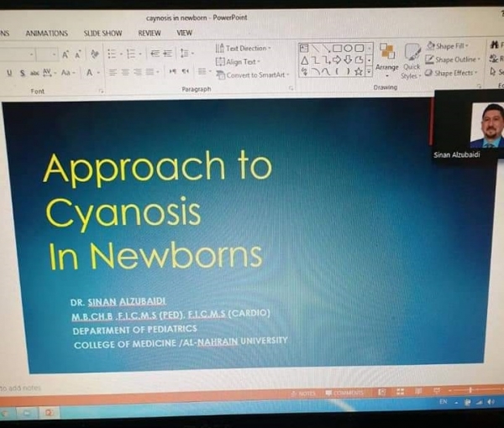Viewport: 504px width, 428px height.
Task: Select the Down Arrow shape
Action: tap(348, 60)
